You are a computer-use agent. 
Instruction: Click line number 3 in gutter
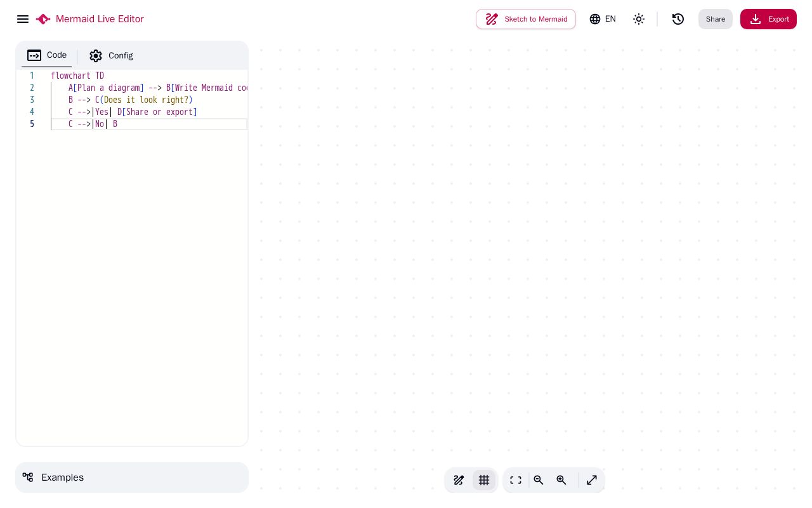[x=32, y=100]
